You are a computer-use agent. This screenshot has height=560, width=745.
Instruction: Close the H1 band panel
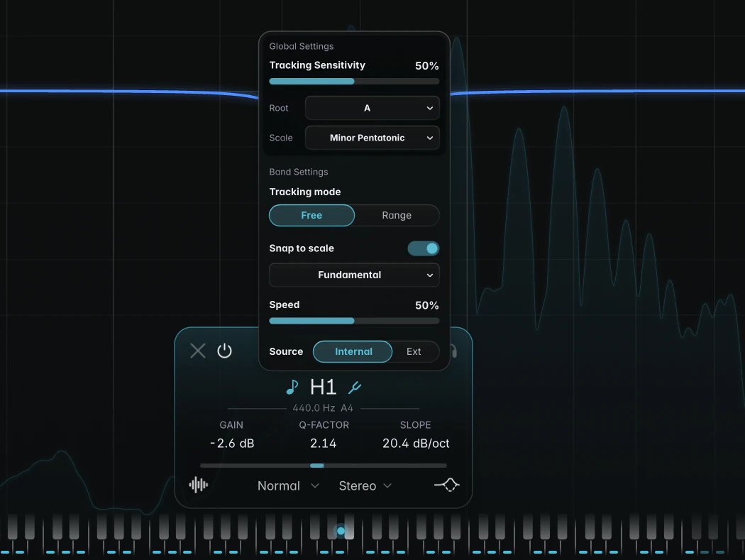tap(198, 351)
